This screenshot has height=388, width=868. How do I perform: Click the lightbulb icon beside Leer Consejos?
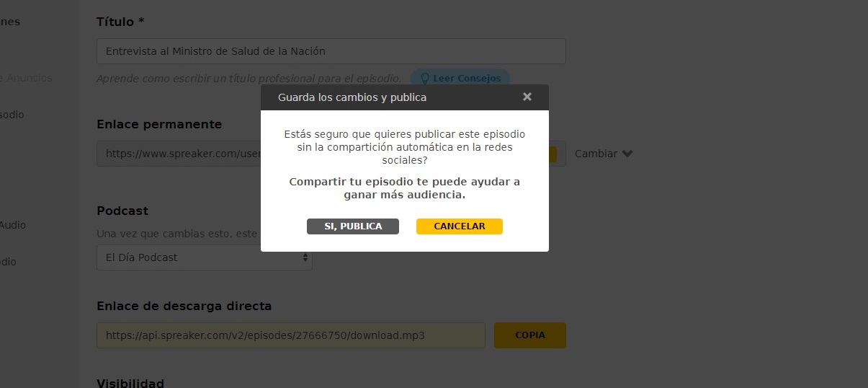(424, 78)
